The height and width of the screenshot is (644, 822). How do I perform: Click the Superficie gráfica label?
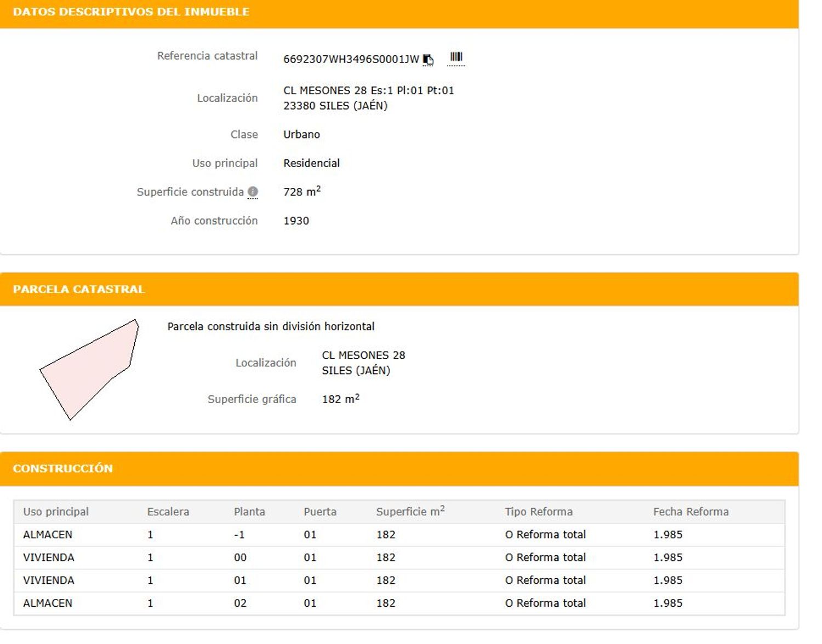click(x=252, y=399)
